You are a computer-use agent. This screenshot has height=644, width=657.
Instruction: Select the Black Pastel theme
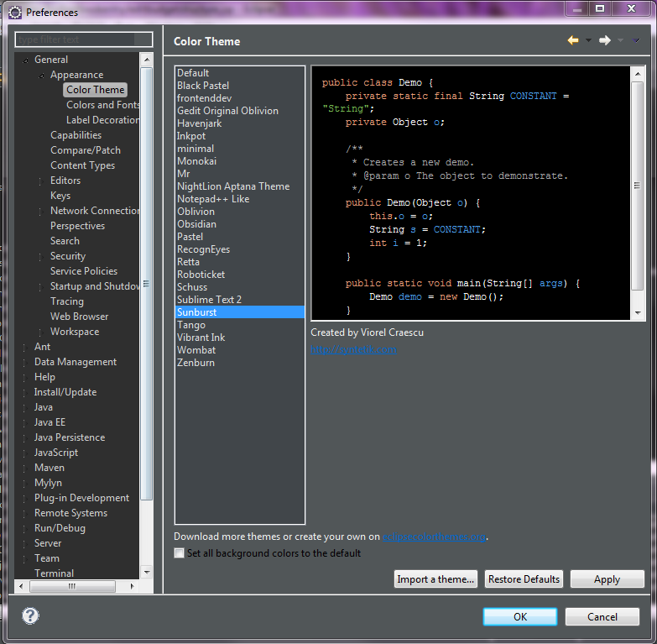click(240, 86)
